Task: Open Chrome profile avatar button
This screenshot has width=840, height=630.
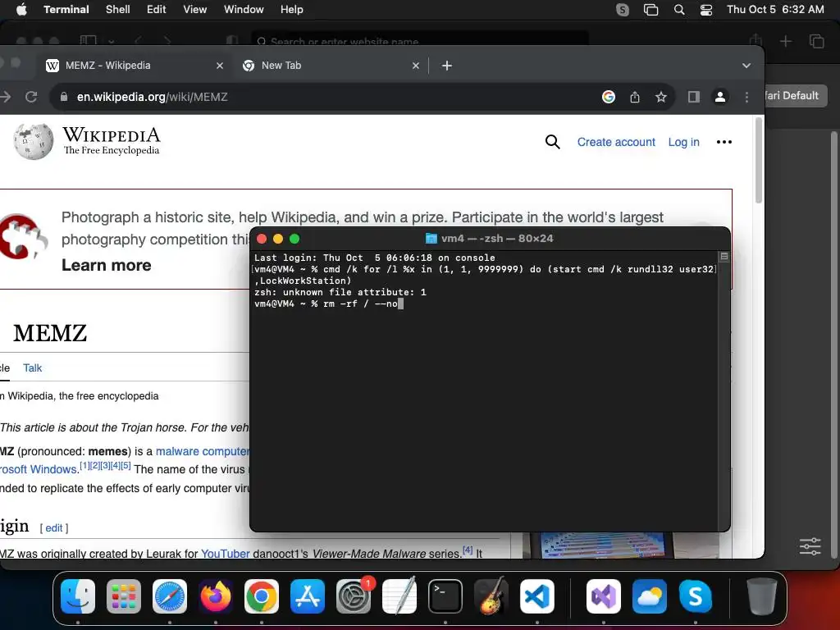Action: pyautogui.click(x=720, y=97)
